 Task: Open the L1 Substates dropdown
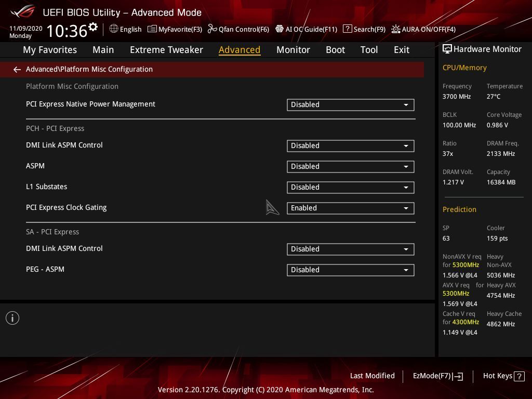(351, 187)
